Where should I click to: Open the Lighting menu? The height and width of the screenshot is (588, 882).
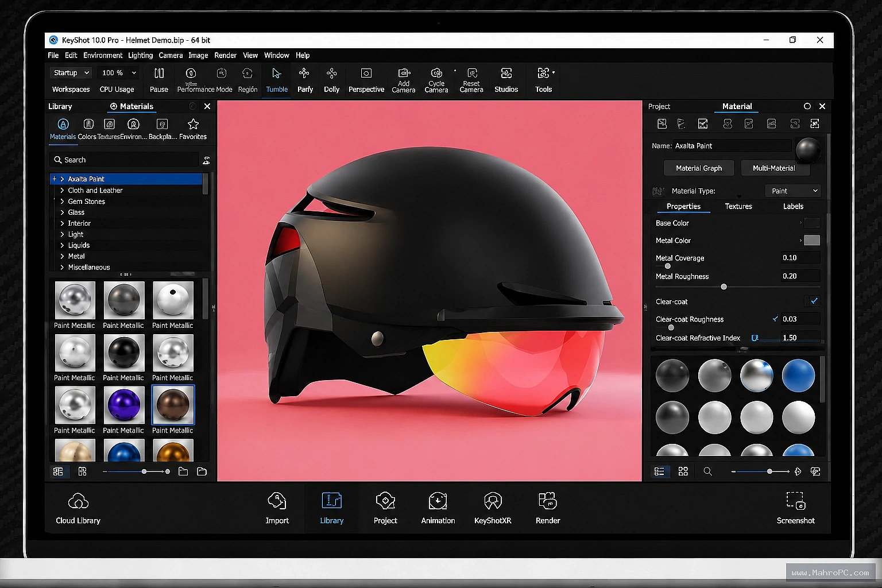click(140, 55)
